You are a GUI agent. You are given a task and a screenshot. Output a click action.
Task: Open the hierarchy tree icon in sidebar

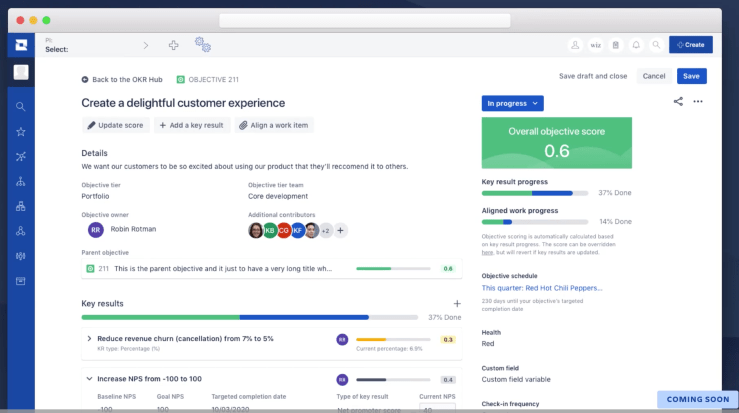tap(20, 181)
